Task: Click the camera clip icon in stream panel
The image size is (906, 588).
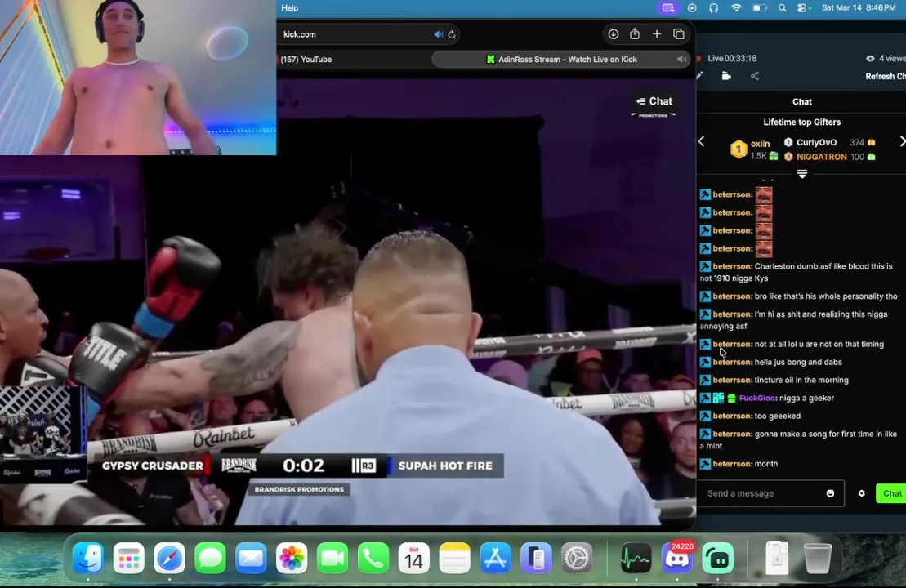Action: tap(726, 76)
